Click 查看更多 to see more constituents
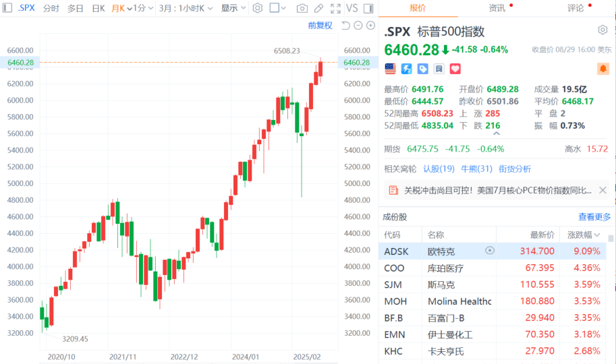 [x=594, y=217]
